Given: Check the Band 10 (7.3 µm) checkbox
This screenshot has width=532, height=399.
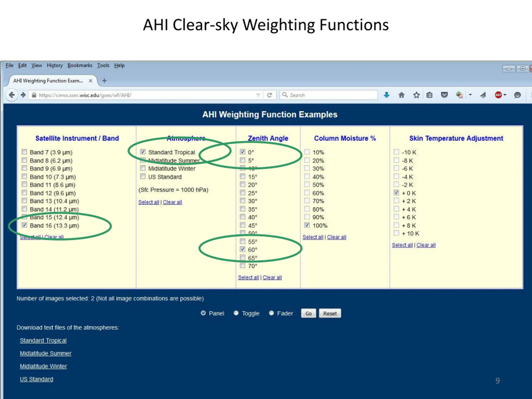Looking at the screenshot, I should pyautogui.click(x=24, y=176).
